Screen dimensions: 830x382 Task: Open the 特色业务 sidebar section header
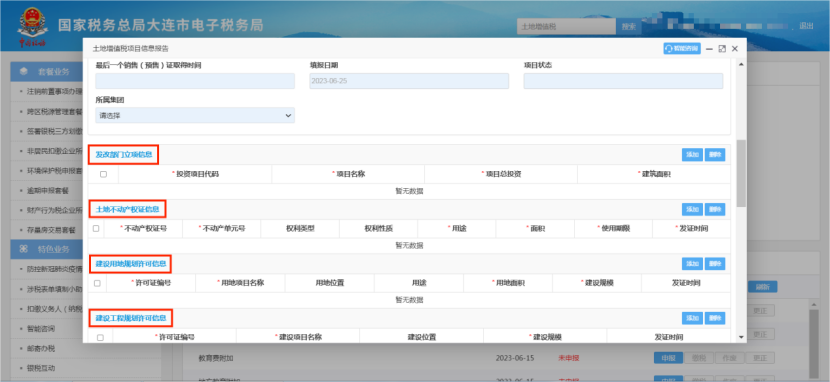click(47, 249)
